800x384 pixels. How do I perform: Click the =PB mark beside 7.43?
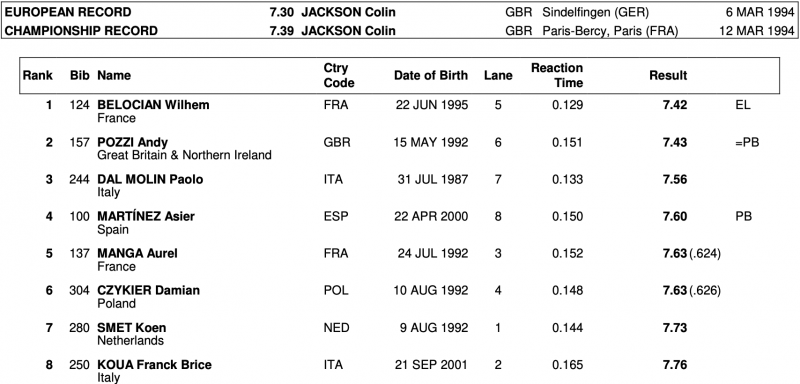747,142
